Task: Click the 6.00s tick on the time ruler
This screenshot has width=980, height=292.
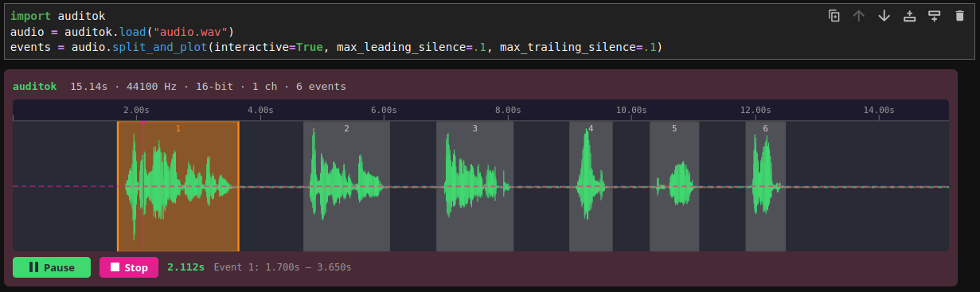Action: click(x=384, y=110)
